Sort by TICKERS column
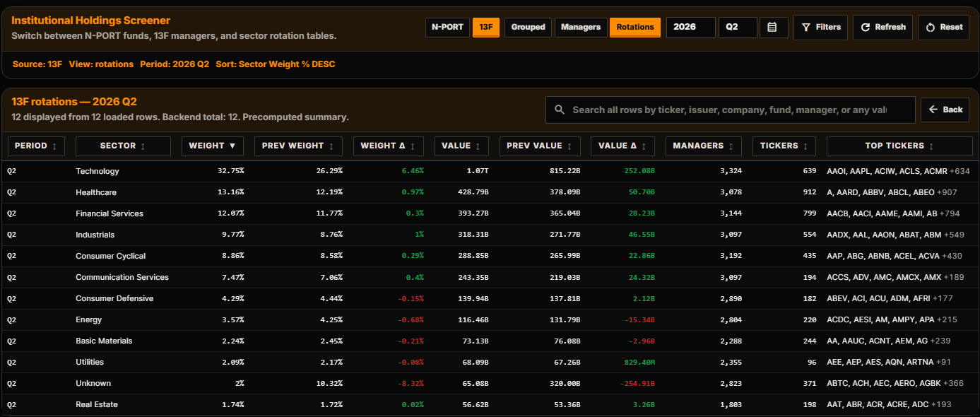This screenshot has width=980, height=417. pos(784,146)
